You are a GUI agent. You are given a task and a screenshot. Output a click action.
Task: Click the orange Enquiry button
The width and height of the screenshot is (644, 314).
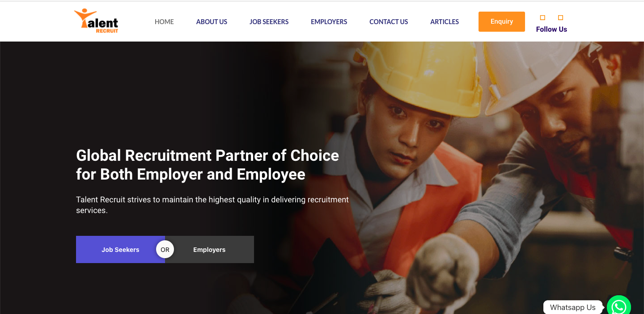click(502, 21)
